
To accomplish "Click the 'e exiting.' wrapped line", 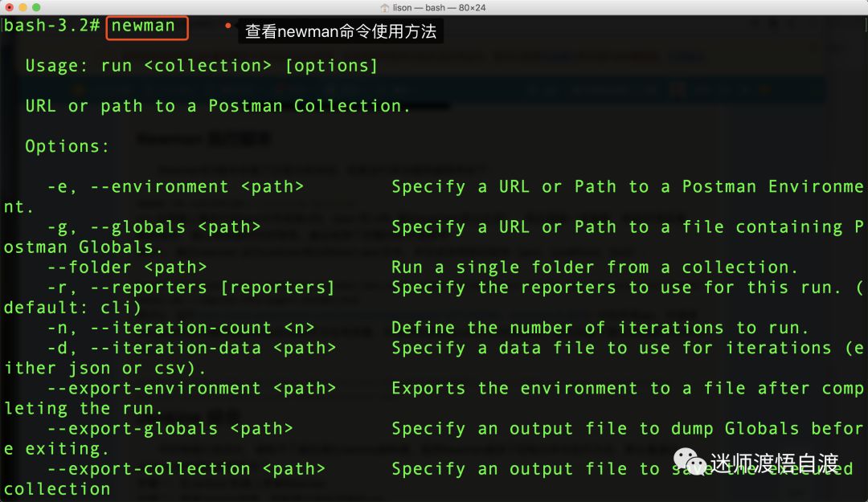I will coord(56,448).
